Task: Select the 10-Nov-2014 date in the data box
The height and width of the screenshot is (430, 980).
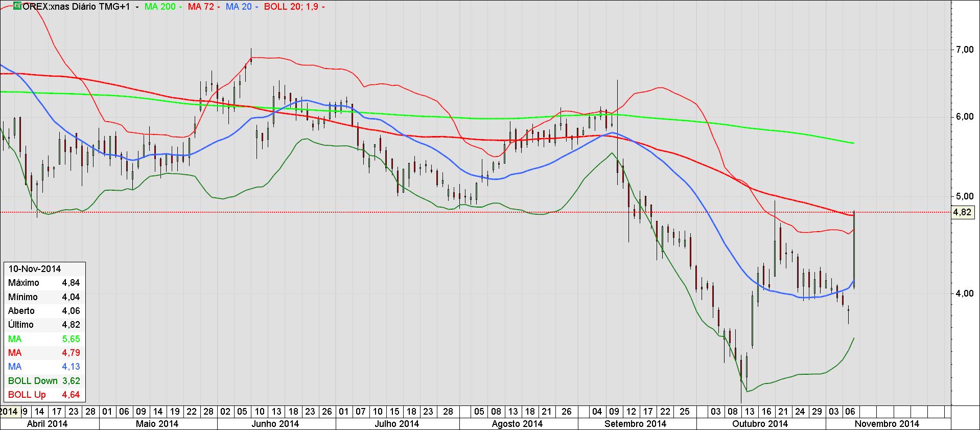Action: pos(35,269)
